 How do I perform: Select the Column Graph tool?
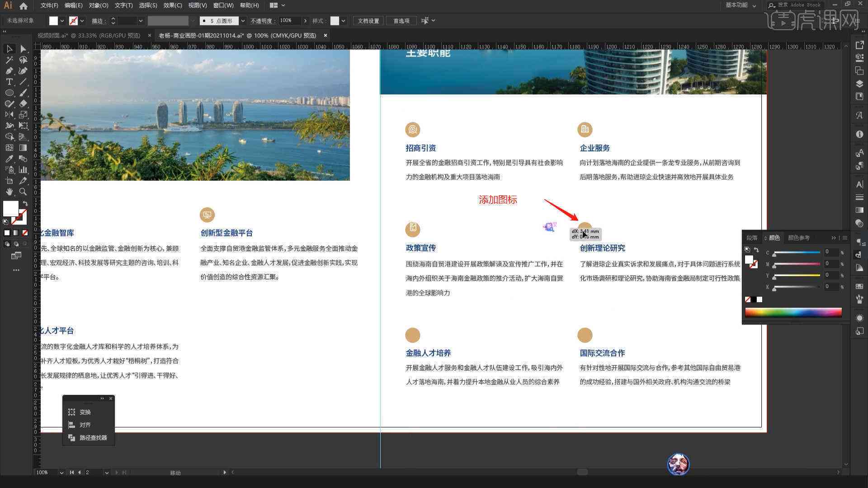click(23, 170)
